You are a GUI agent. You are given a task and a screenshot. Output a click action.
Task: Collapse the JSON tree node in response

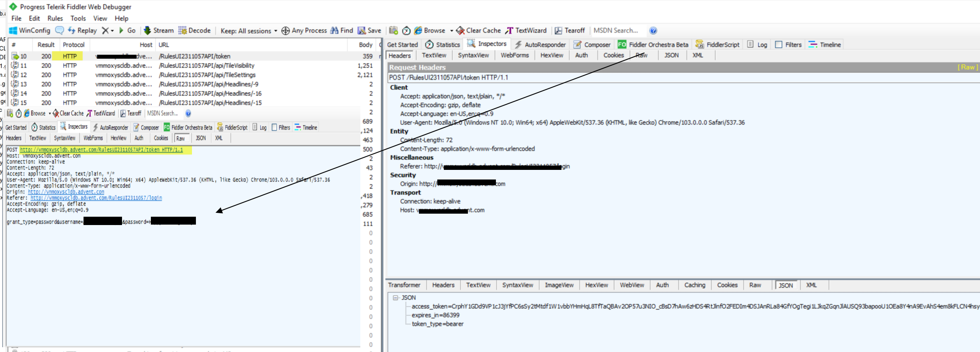point(395,298)
